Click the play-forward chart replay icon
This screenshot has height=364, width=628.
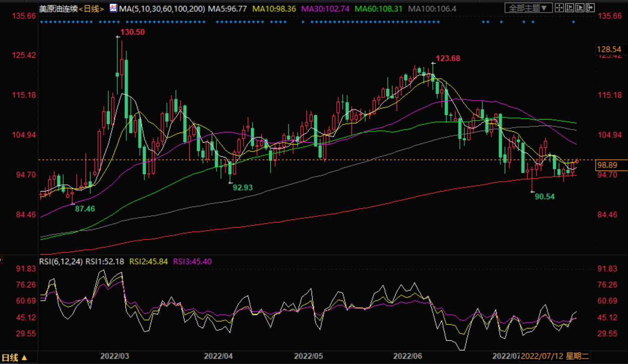click(x=580, y=8)
